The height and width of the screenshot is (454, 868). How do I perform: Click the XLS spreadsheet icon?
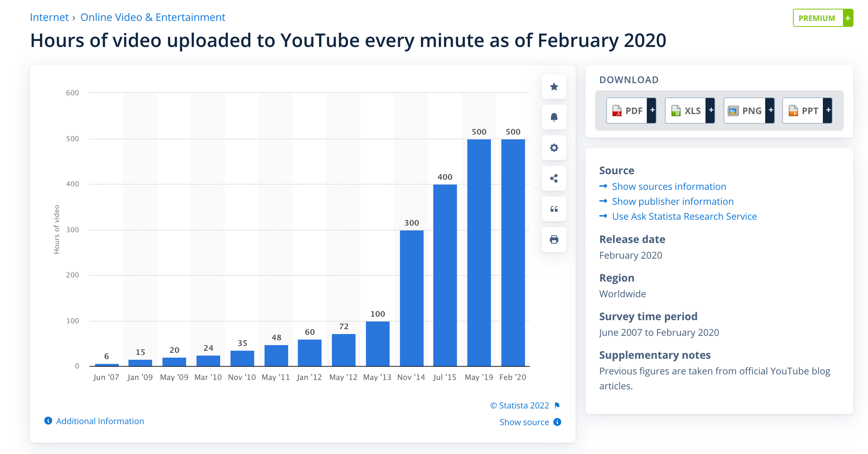point(676,111)
